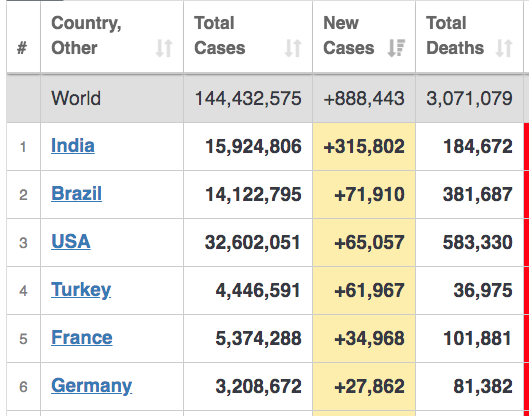Select France total cases 5,374,288

(258, 338)
